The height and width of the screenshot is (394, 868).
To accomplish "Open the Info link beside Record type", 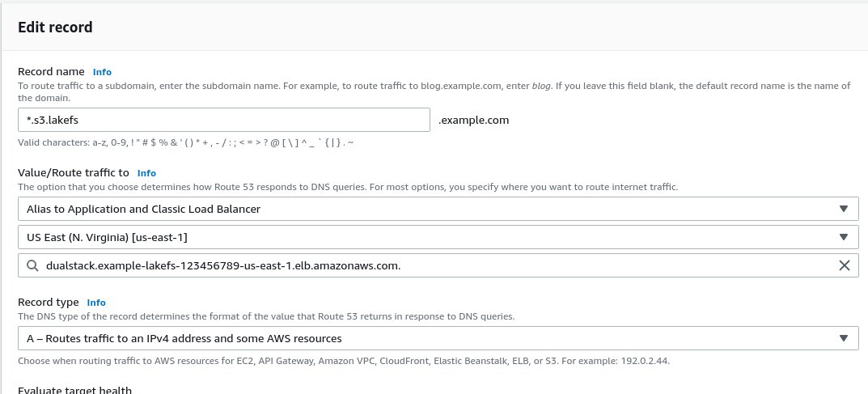I will (x=96, y=303).
